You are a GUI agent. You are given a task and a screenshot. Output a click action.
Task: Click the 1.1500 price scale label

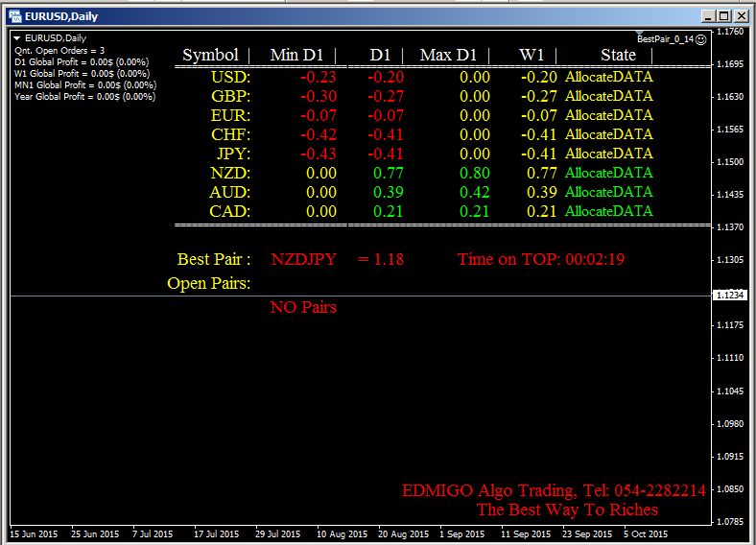coord(730,161)
